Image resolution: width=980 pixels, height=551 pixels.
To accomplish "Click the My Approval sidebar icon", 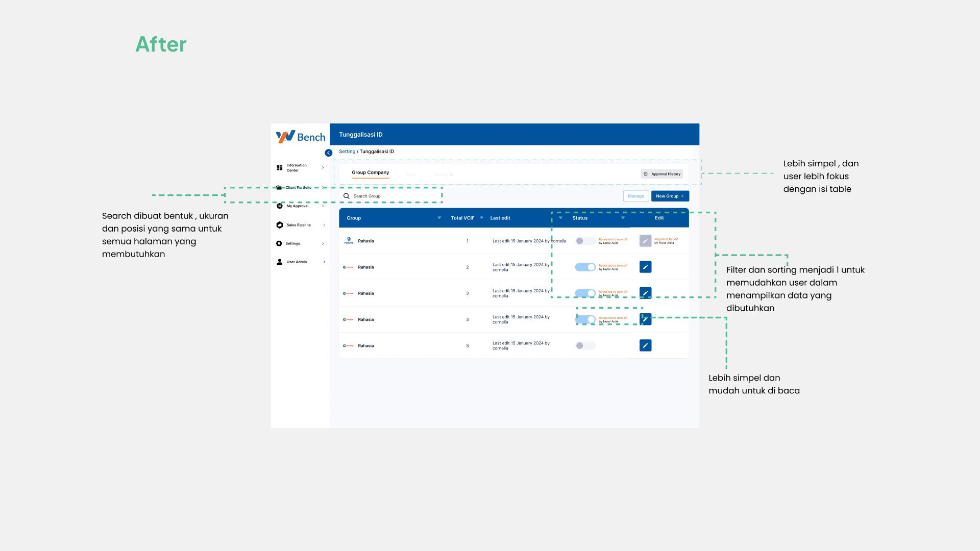I will [279, 206].
